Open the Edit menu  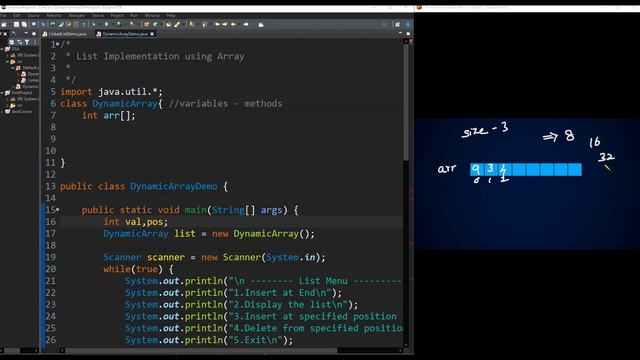point(17,16)
